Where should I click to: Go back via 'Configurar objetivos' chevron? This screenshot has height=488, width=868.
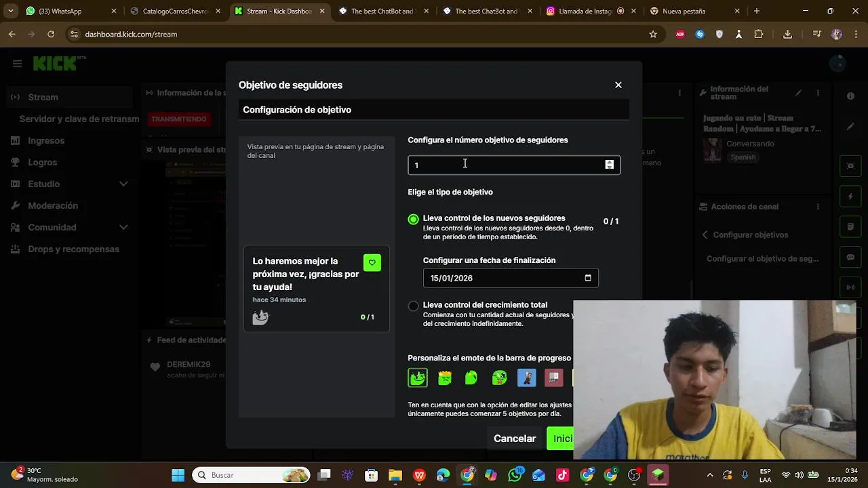click(x=705, y=235)
